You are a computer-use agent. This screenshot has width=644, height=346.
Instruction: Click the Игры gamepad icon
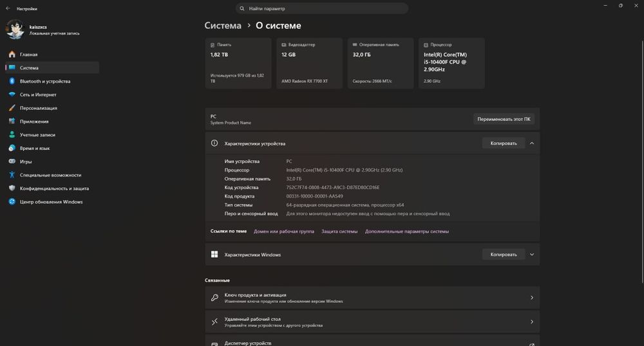(x=12, y=161)
